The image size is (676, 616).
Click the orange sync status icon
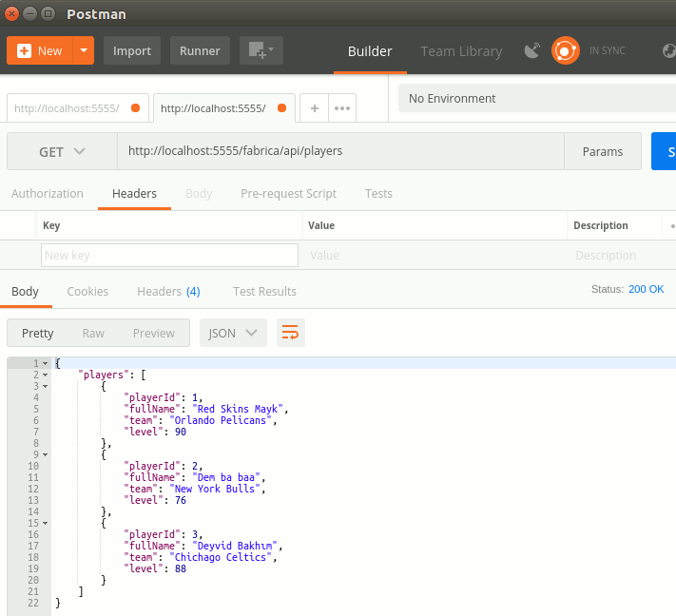[x=565, y=50]
